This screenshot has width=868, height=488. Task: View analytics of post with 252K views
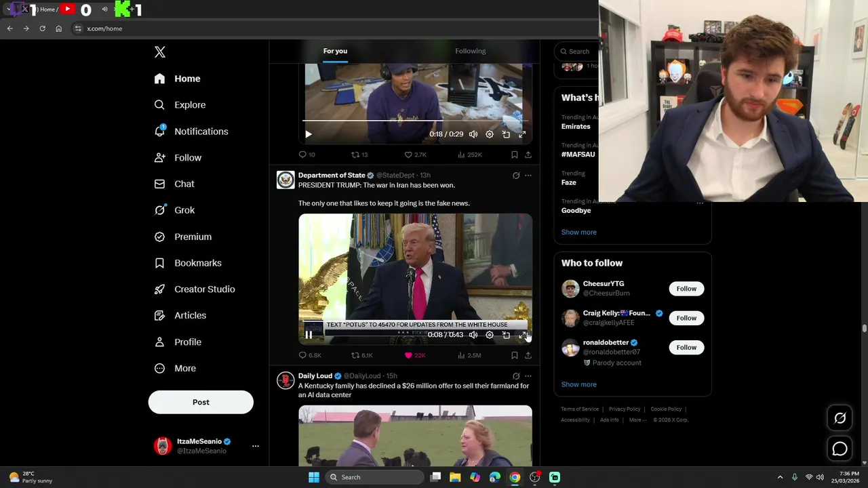(x=469, y=155)
